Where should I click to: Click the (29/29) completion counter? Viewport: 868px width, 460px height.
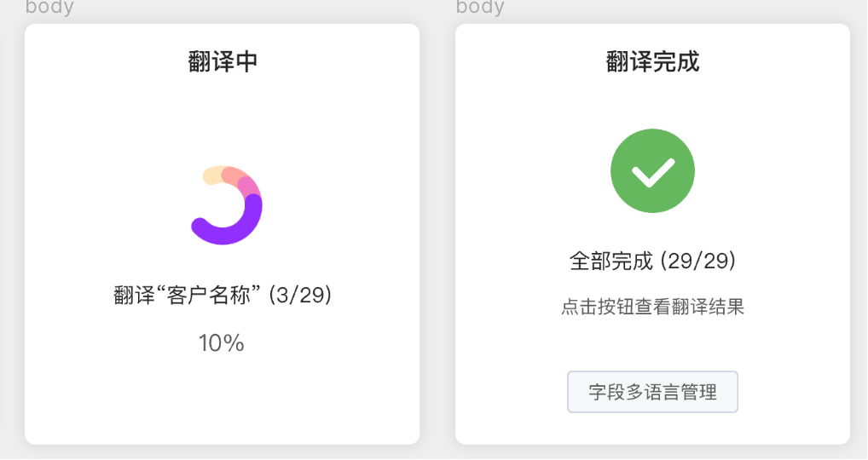tap(698, 261)
